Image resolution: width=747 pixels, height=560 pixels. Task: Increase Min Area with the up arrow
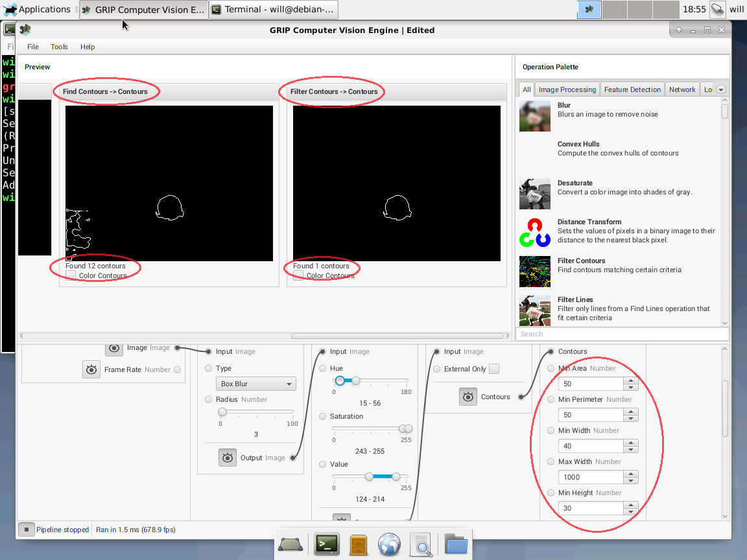(631, 380)
